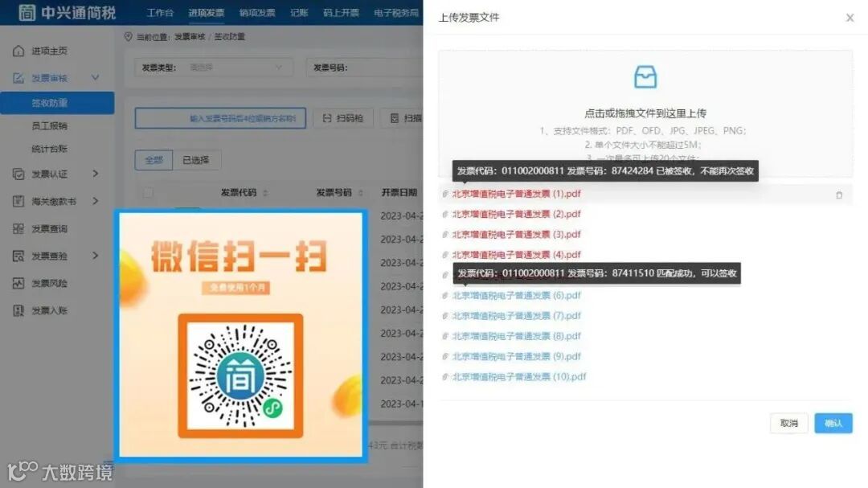Click file 北京增值税电子普通发票 (6).pdf
The image size is (868, 488).
point(517,296)
